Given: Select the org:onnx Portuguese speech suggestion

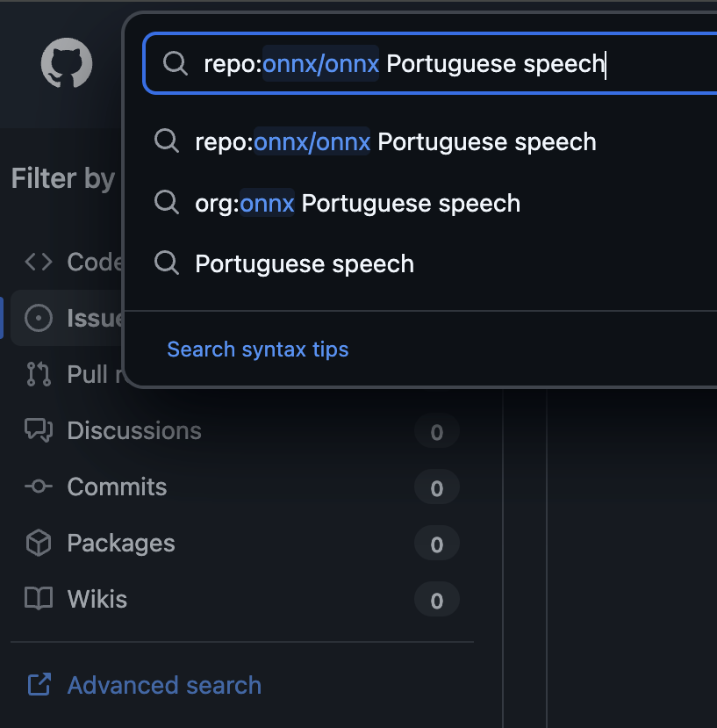Looking at the screenshot, I should point(357,204).
